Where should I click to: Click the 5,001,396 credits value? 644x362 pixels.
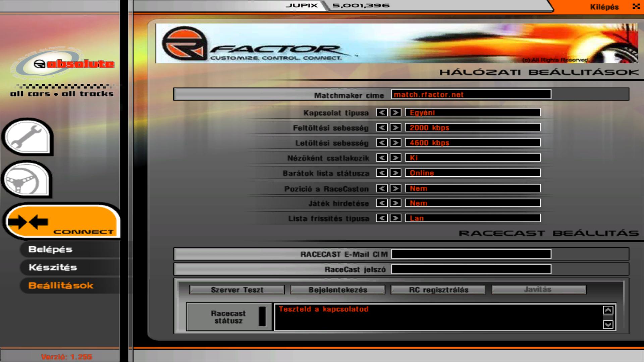(361, 5)
